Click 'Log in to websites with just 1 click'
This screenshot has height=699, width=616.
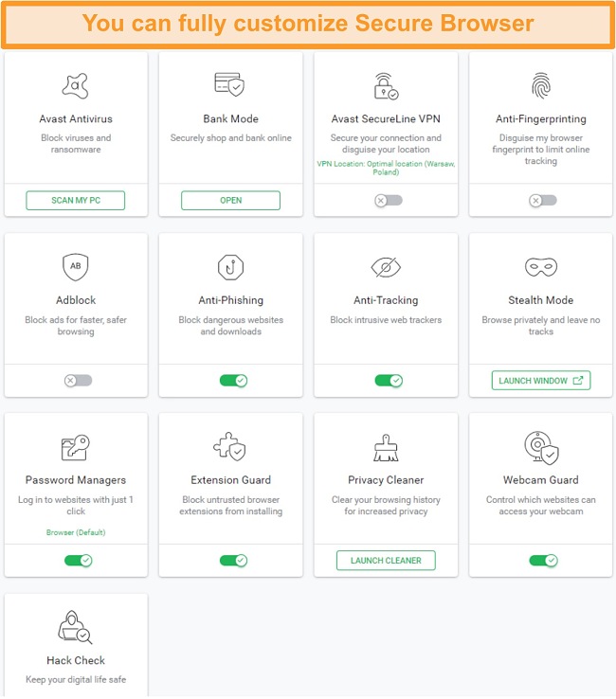(76, 506)
